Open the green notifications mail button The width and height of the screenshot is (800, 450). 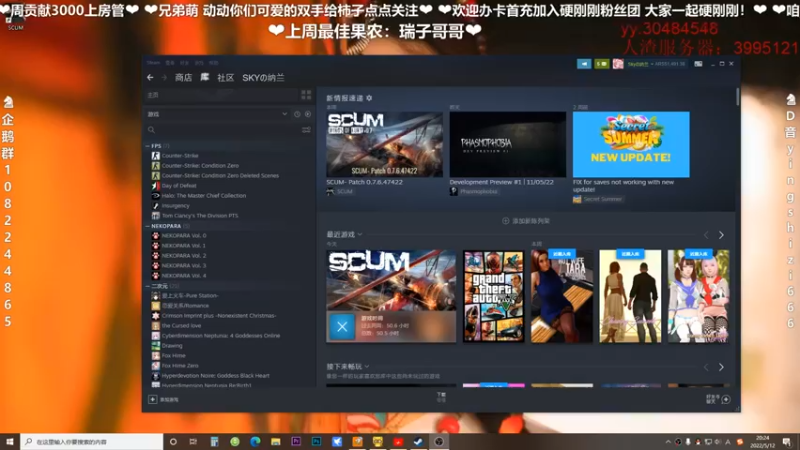click(602, 64)
